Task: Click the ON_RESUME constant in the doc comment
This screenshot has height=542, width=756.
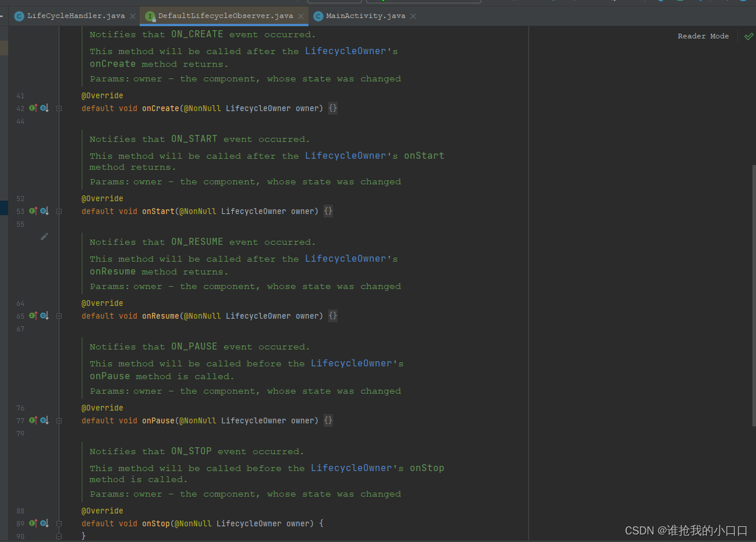Action: 197,242
